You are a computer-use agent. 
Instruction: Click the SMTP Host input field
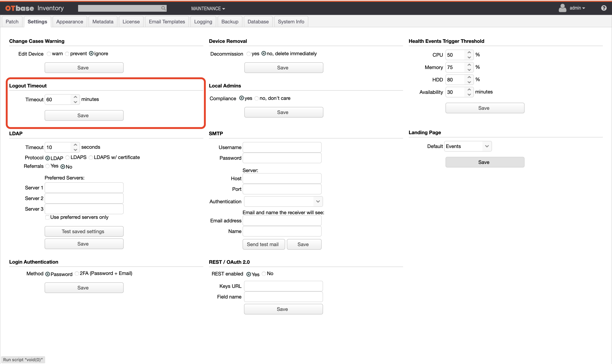282,178
